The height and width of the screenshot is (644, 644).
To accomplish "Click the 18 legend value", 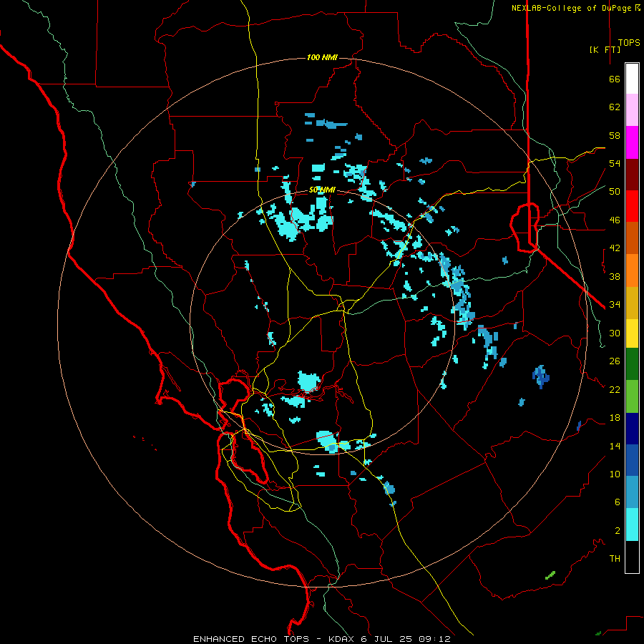I will pos(615,418).
